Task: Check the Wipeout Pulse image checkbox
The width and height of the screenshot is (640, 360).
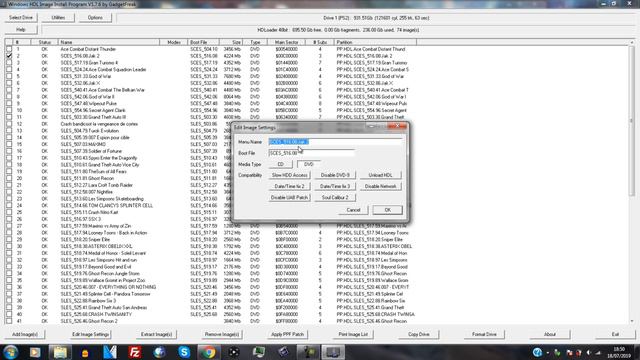Action: 9,104
